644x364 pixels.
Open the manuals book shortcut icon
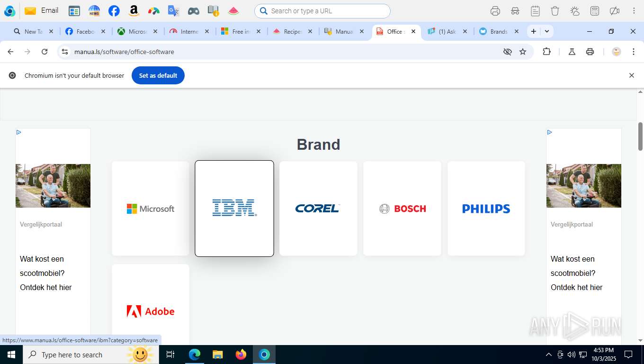[214, 11]
